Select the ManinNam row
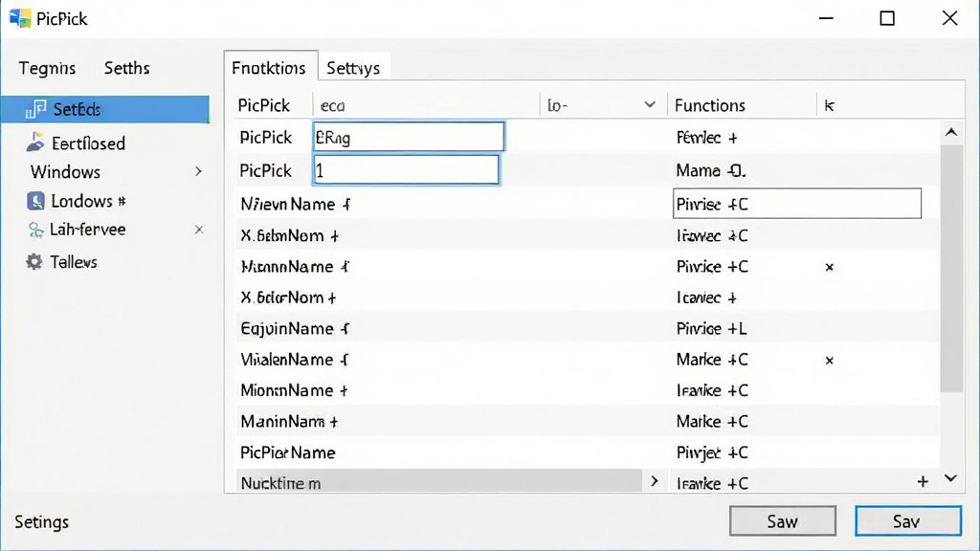 point(587,422)
